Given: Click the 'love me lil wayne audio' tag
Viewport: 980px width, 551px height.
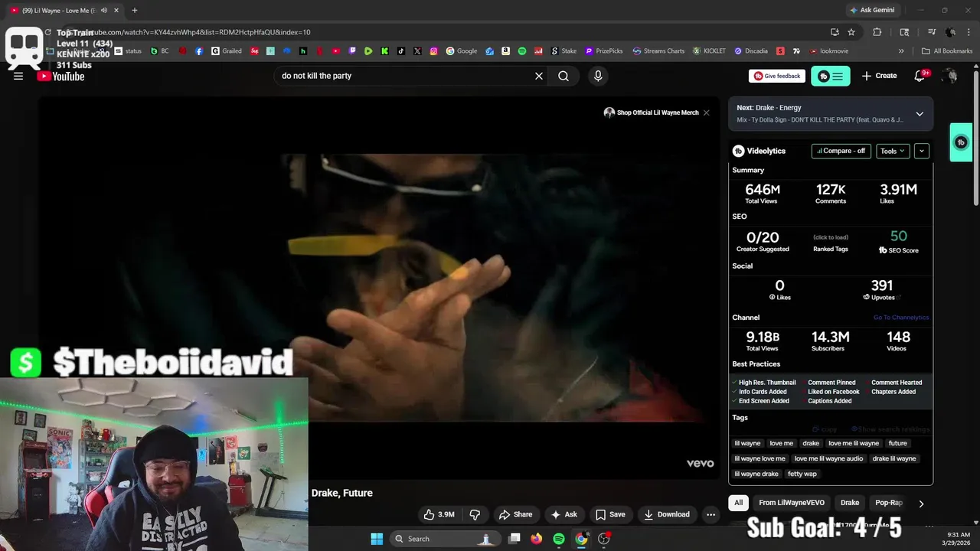Looking at the screenshot, I should 828,458.
